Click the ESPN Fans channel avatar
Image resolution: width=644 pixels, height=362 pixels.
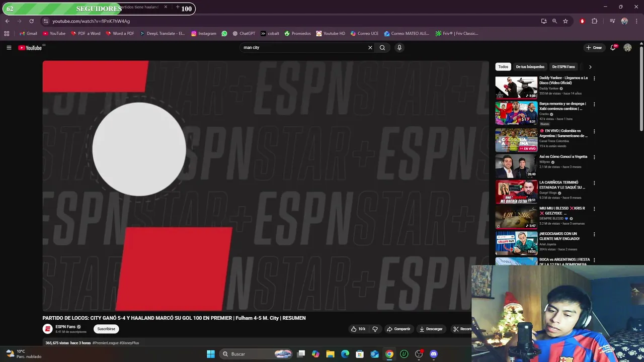click(48, 329)
